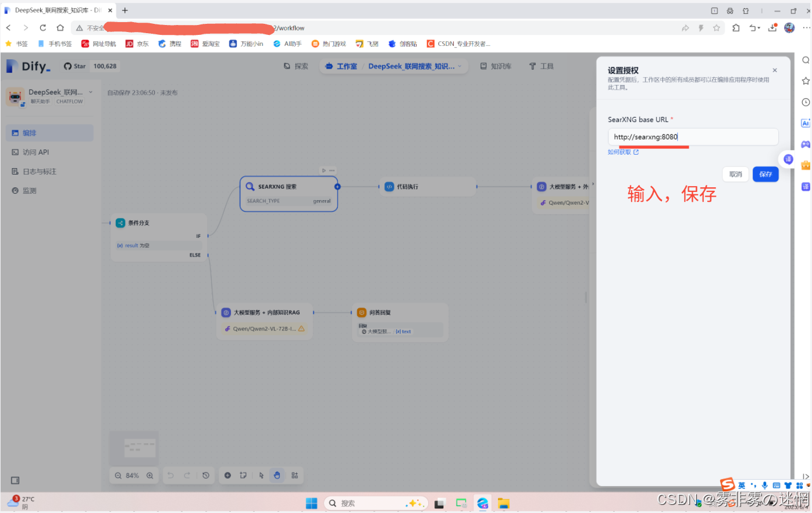Click the SEARXNG node output plus handle
Image resolution: width=812 pixels, height=513 pixels.
pos(337,187)
